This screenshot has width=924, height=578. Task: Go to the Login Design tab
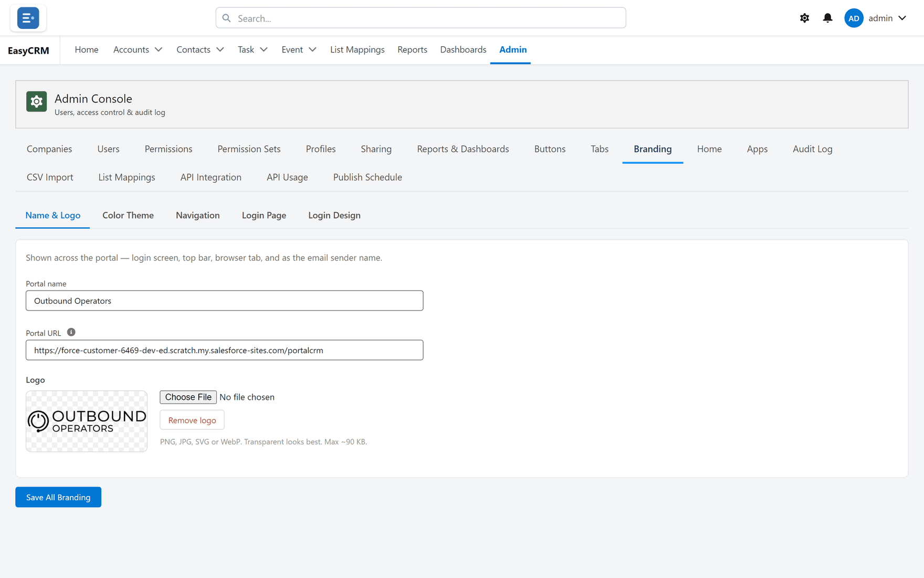click(x=334, y=215)
